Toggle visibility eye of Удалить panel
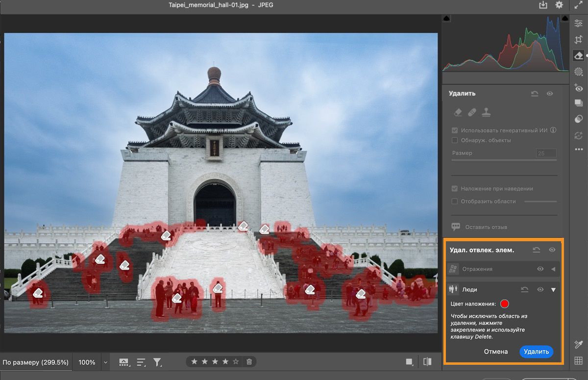The height and width of the screenshot is (380, 588). coord(550,94)
